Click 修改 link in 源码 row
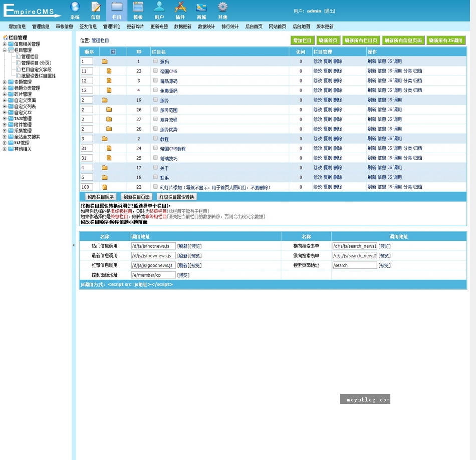Image resolution: width=476 pixels, height=460 pixels. (x=318, y=61)
